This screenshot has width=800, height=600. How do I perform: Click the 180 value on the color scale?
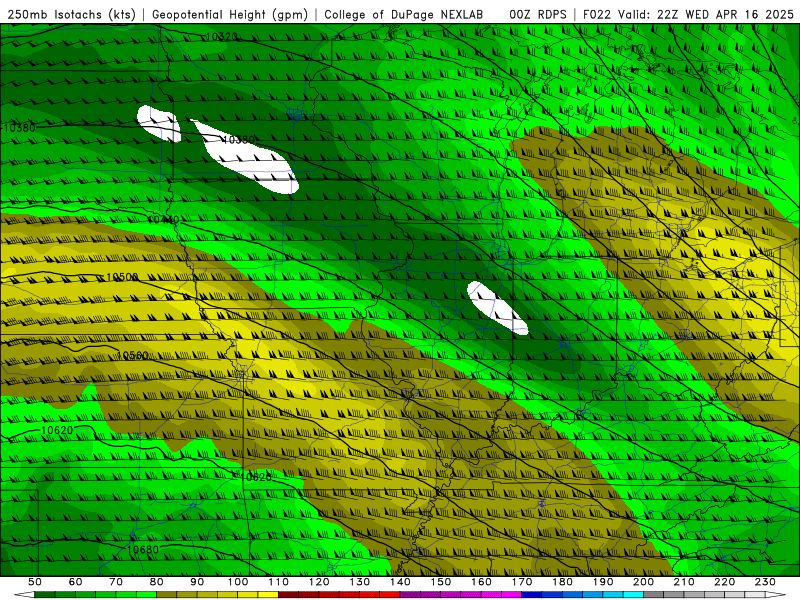pyautogui.click(x=563, y=582)
